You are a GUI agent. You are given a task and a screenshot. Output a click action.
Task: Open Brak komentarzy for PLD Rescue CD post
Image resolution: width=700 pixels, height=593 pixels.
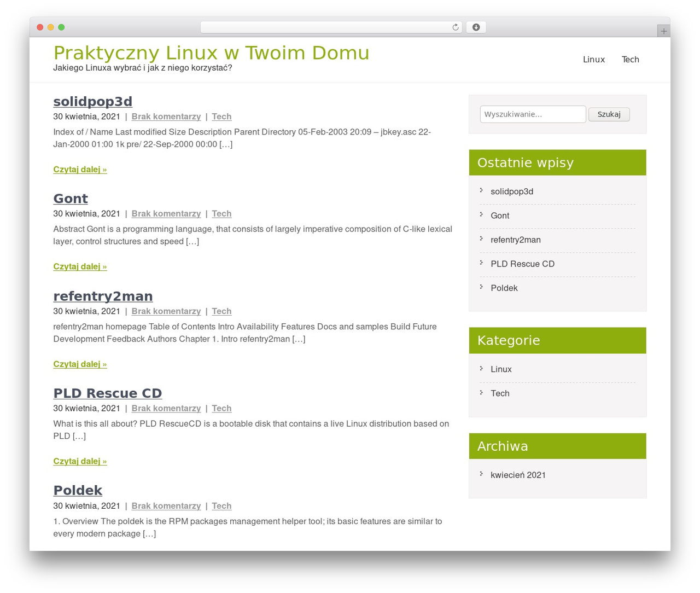(x=166, y=409)
